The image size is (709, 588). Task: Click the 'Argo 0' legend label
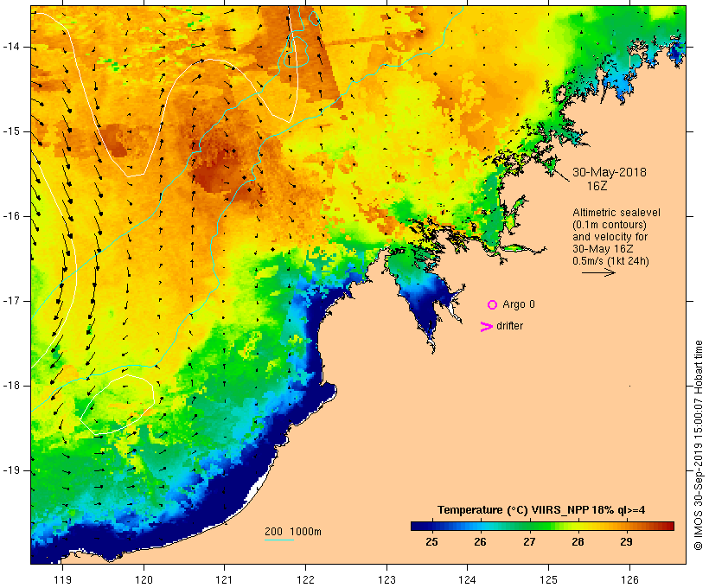(x=519, y=304)
